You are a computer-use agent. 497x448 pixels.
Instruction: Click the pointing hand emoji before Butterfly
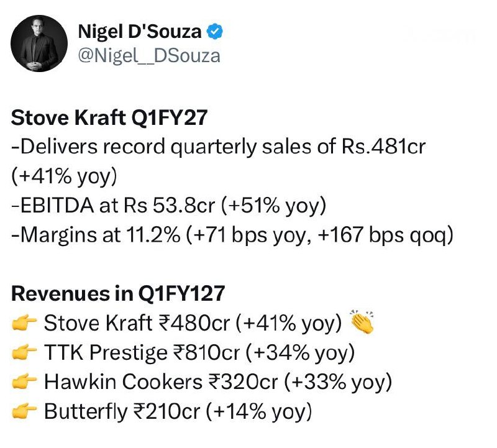pyautogui.click(x=24, y=411)
